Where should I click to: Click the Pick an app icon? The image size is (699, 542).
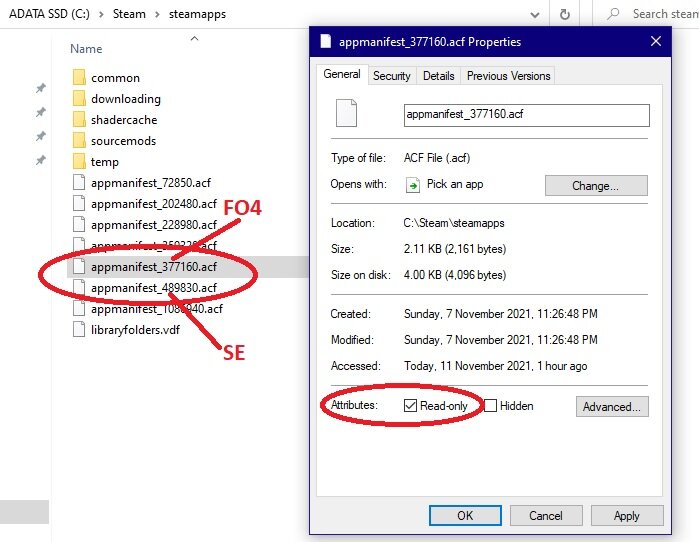click(413, 185)
